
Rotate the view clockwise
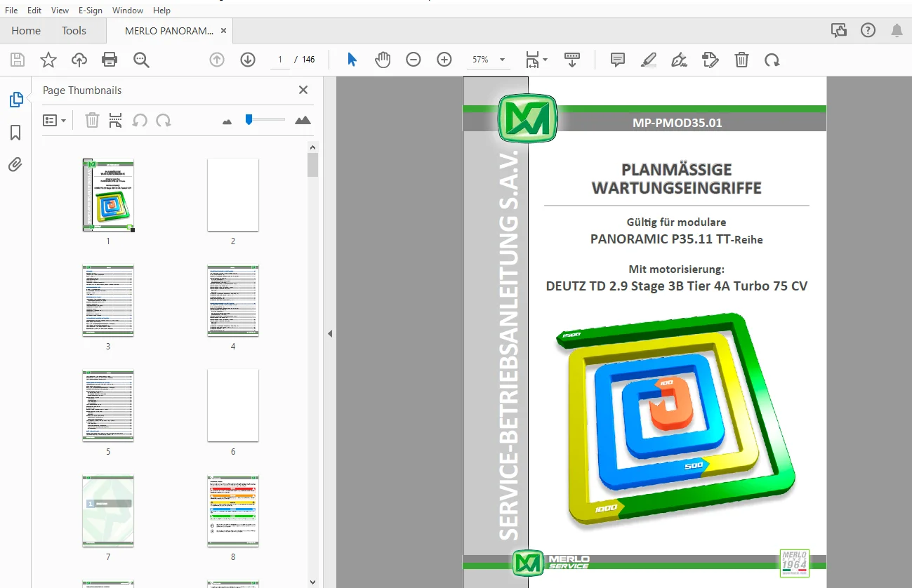click(772, 60)
